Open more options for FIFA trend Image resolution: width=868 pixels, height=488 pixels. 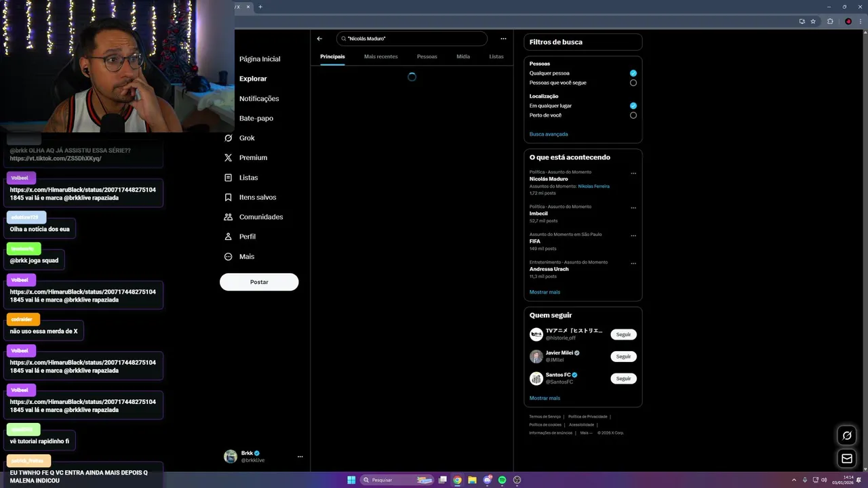(x=633, y=236)
